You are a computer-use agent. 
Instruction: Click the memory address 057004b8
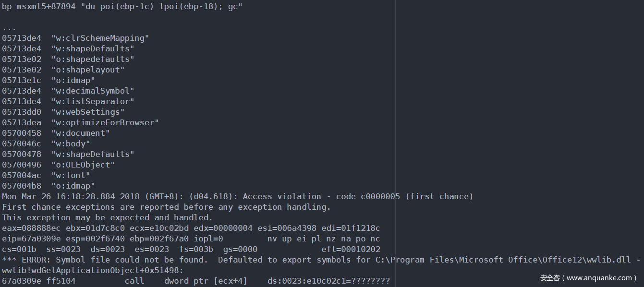(22, 186)
